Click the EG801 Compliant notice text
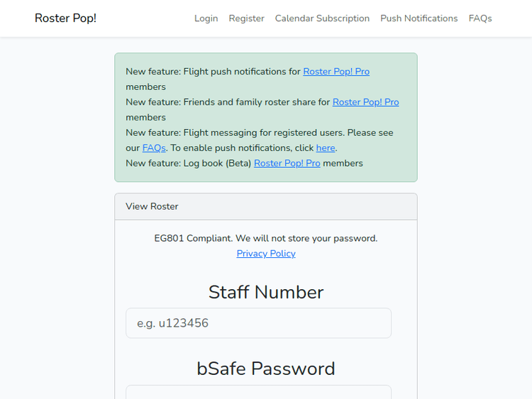Viewport: 532px width, 399px height. [x=266, y=238]
